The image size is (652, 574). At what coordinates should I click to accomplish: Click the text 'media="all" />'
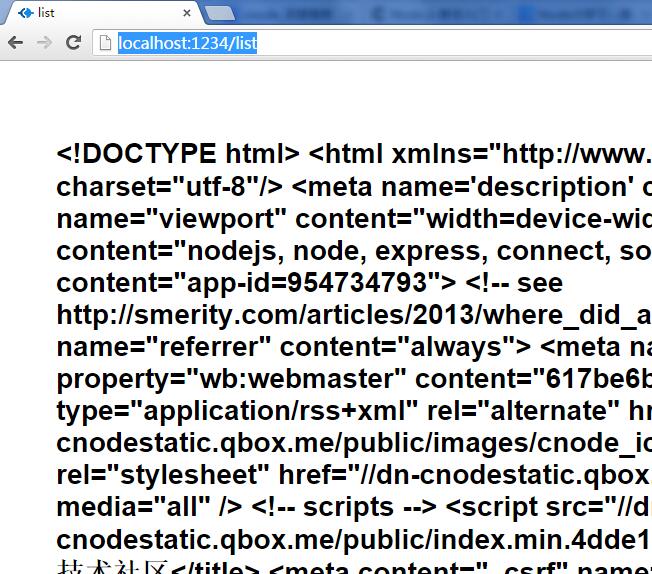[149, 507]
